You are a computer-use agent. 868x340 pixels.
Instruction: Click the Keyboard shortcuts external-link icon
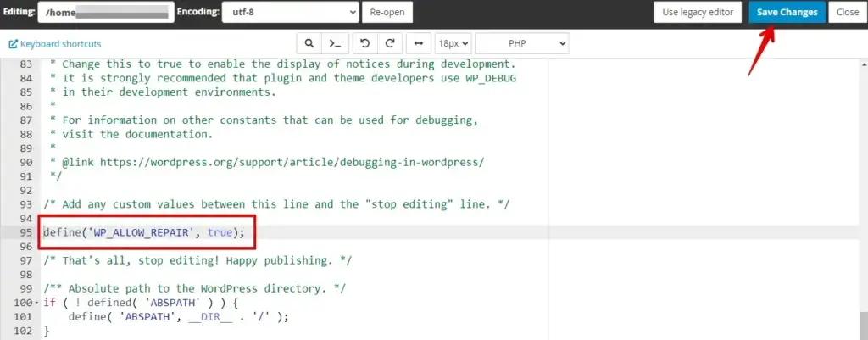[13, 44]
